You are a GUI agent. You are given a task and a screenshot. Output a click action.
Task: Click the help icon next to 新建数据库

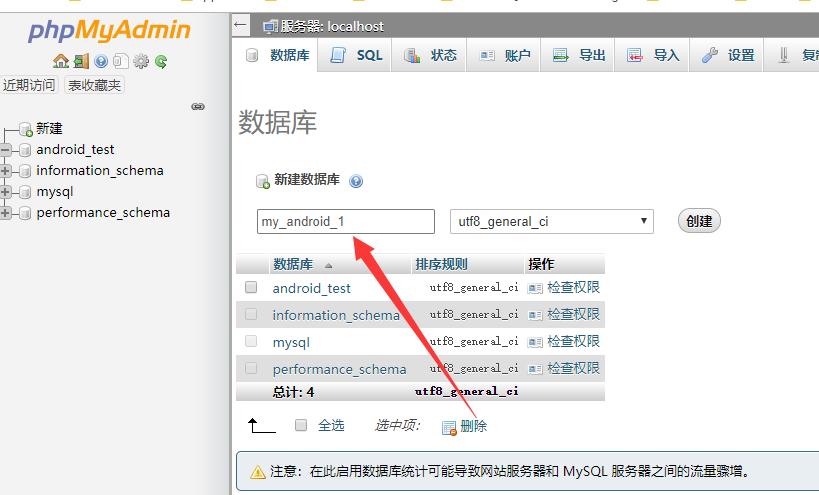(356, 181)
